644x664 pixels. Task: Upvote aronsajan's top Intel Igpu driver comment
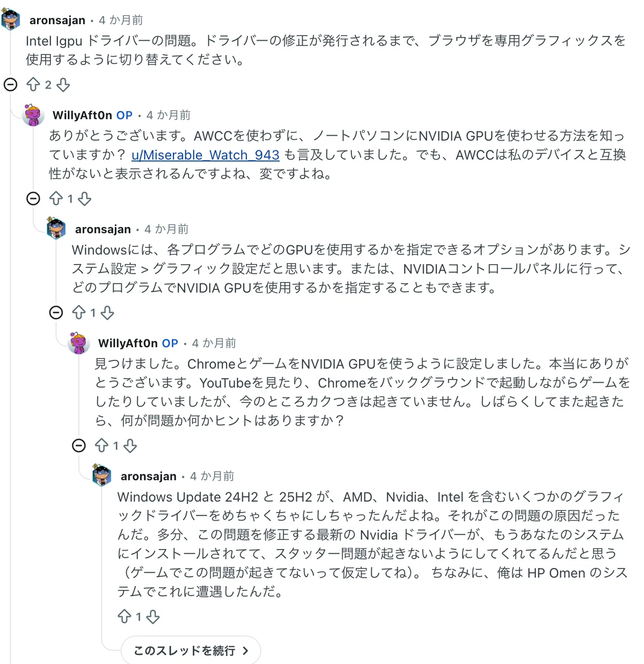point(33,85)
